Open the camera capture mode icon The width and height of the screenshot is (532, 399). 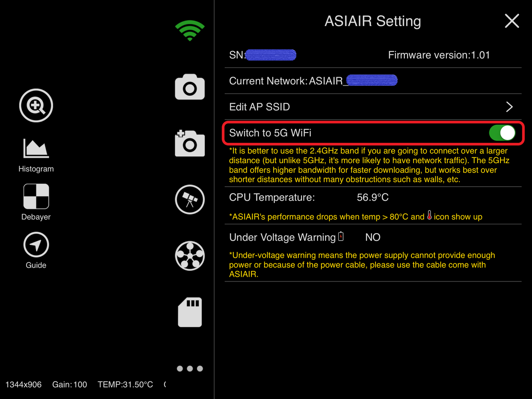tap(190, 87)
